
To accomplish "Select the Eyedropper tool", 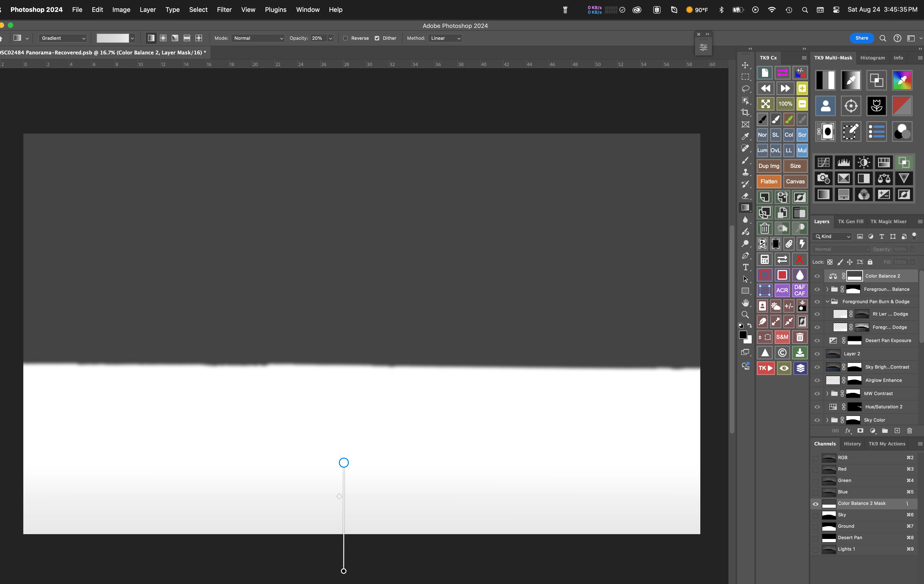I will coord(745,136).
